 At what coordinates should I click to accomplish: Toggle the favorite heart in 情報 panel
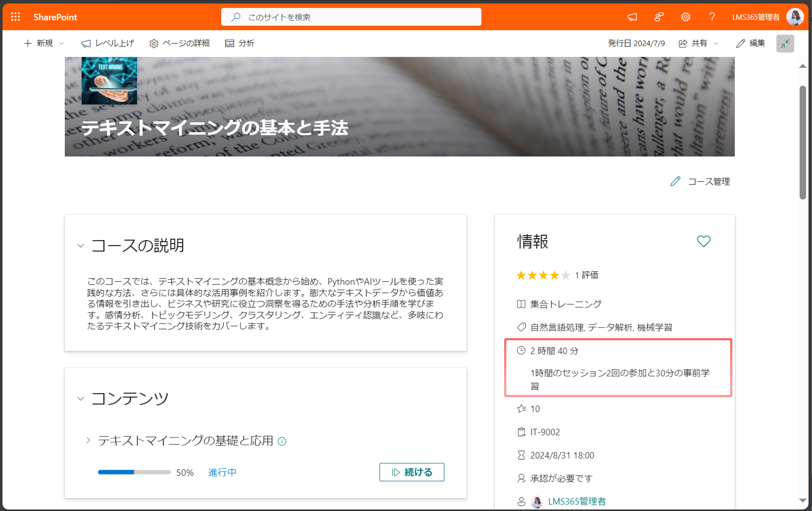[x=703, y=241]
